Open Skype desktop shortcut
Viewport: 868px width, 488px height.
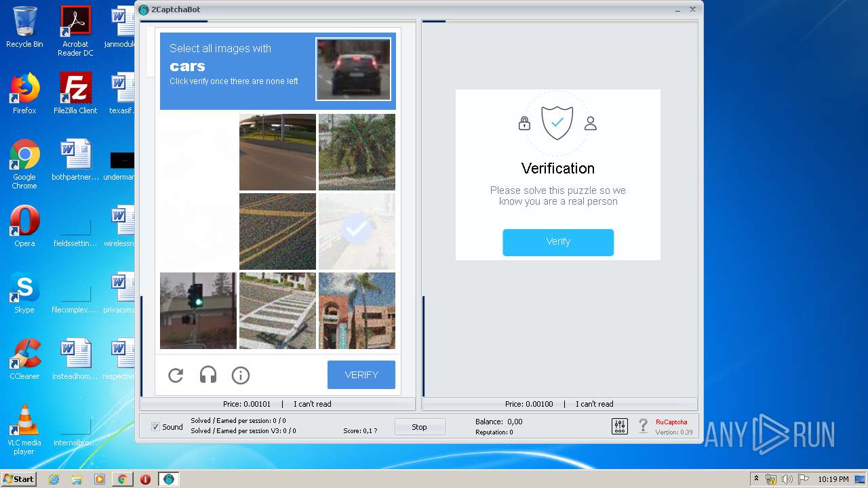tap(24, 293)
